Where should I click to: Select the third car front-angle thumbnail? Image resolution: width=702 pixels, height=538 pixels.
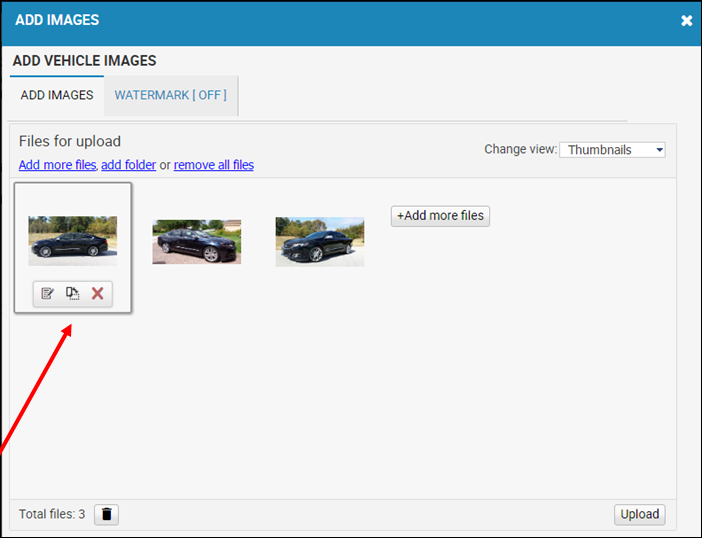click(x=320, y=242)
